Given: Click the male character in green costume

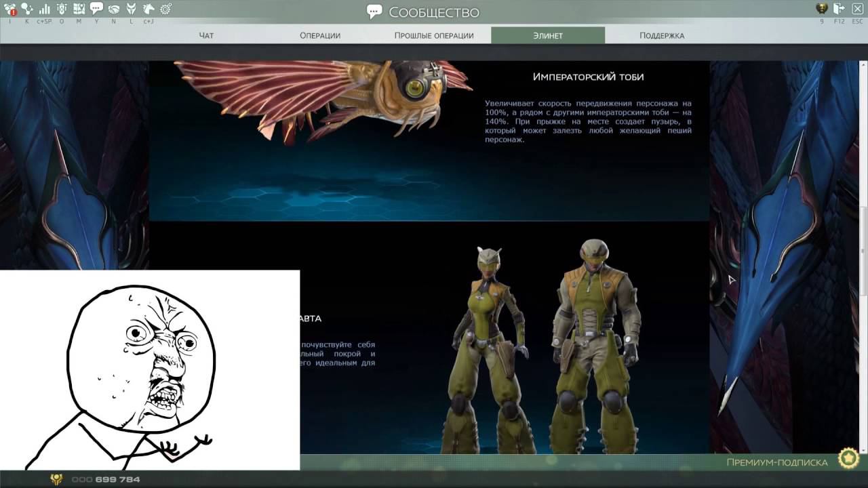Looking at the screenshot, I should (x=595, y=346).
